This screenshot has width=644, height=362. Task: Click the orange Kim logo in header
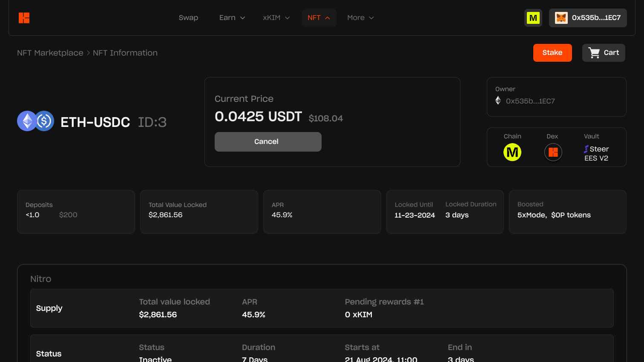[24, 18]
